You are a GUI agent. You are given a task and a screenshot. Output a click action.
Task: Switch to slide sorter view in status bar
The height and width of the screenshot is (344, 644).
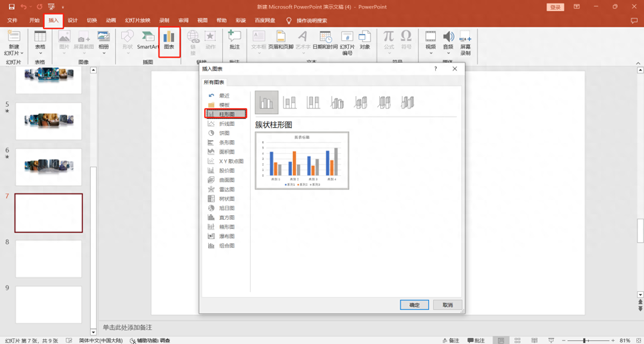517,340
